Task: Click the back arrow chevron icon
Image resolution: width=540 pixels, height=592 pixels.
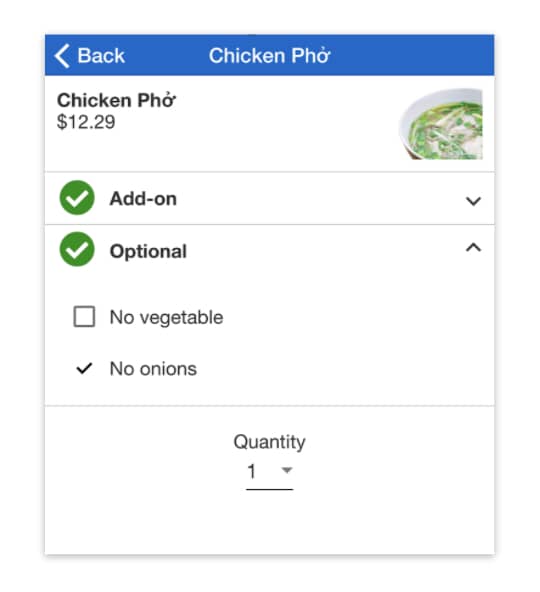Action: pyautogui.click(x=62, y=56)
